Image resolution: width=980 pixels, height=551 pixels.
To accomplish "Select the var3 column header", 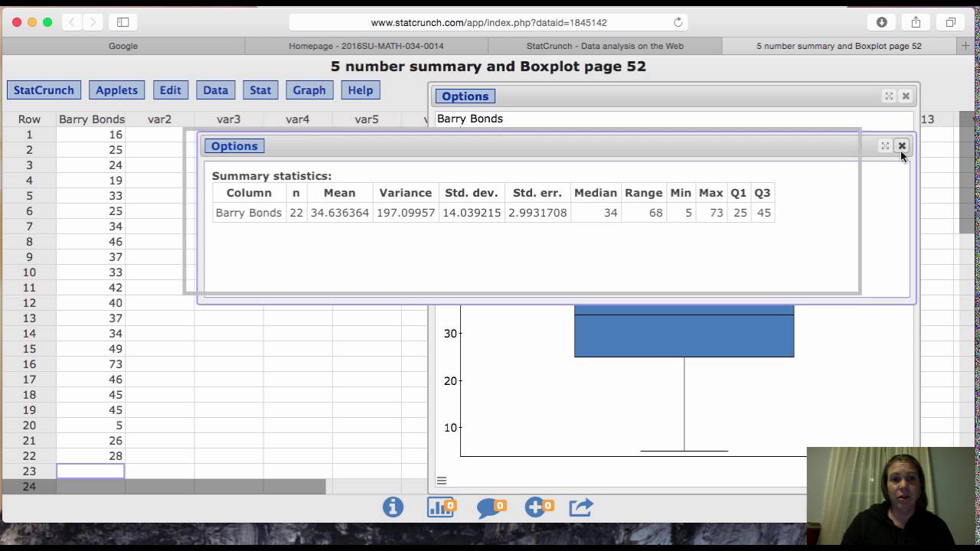I will [x=228, y=119].
